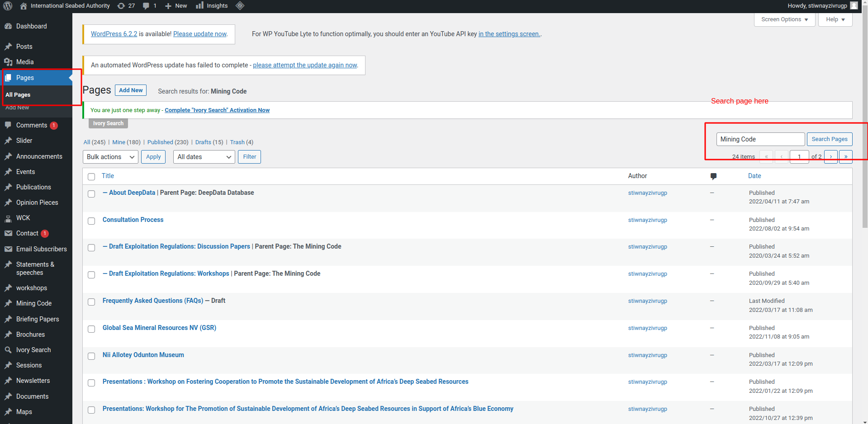Click the Announcements pin icon
The height and width of the screenshot is (424, 868).
pyautogui.click(x=8, y=156)
